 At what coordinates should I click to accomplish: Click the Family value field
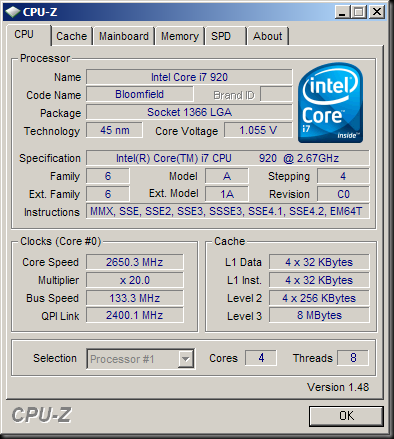coord(108,176)
